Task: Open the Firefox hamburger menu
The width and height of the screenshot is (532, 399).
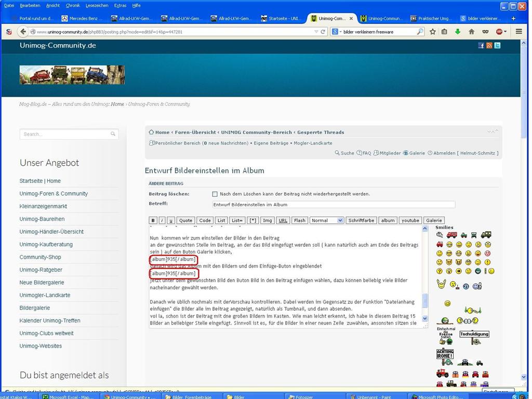Action: click(x=518, y=32)
